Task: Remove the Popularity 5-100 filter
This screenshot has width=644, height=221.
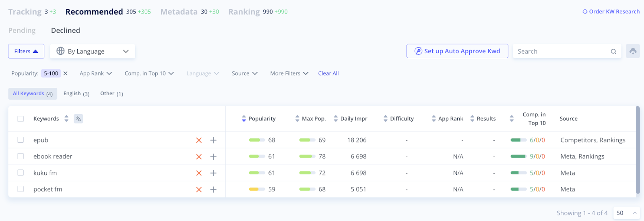Action: point(66,73)
